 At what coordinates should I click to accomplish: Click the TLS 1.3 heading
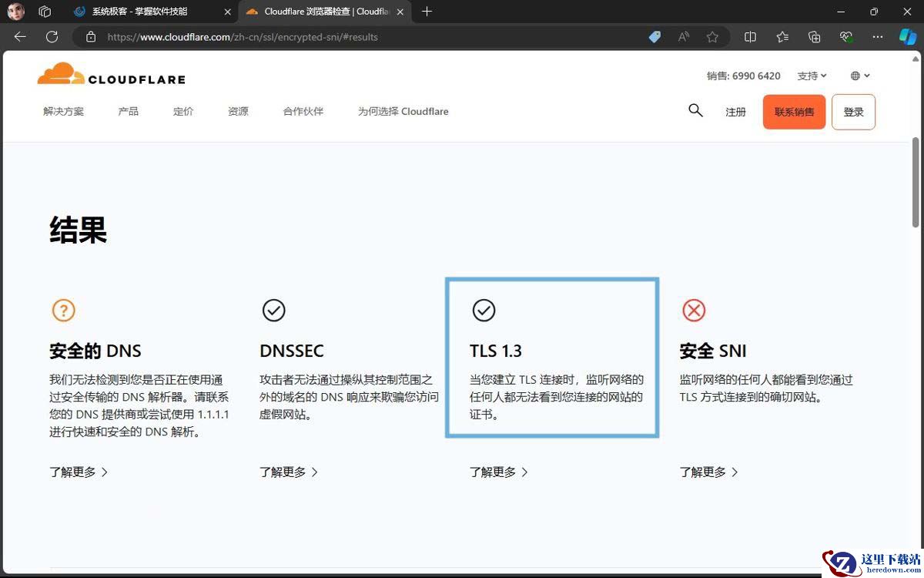[x=496, y=351]
